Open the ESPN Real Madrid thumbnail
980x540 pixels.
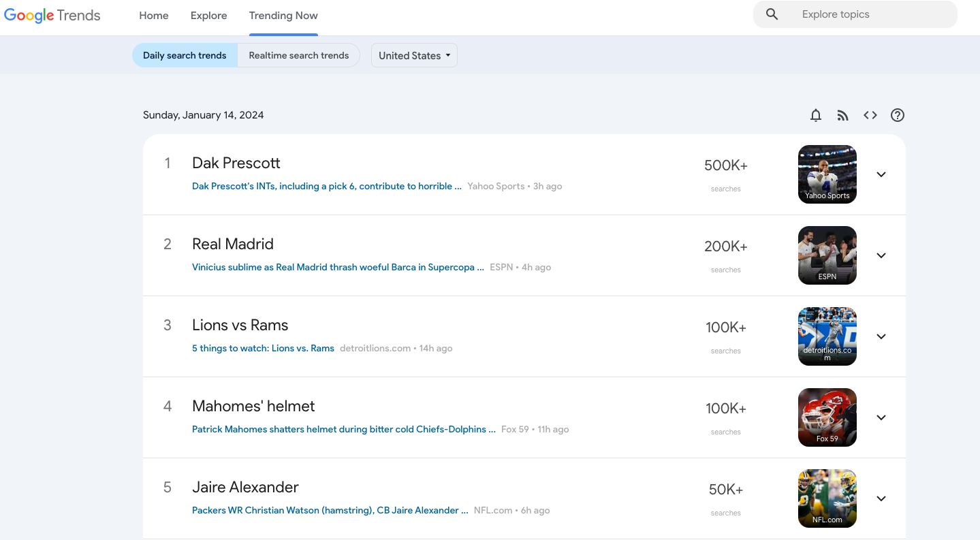[x=827, y=255]
